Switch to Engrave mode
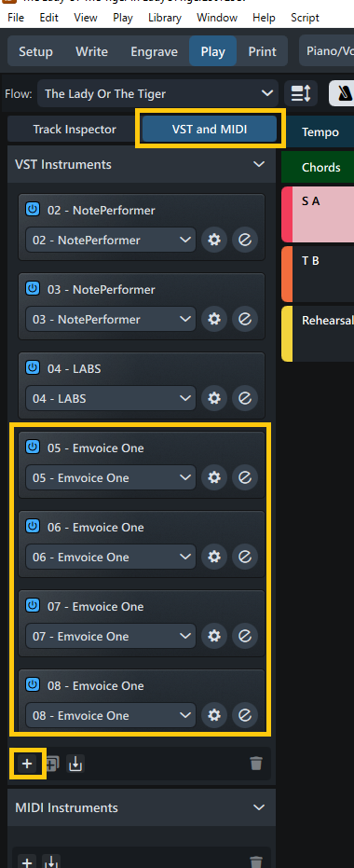The width and height of the screenshot is (354, 868). coord(153,51)
